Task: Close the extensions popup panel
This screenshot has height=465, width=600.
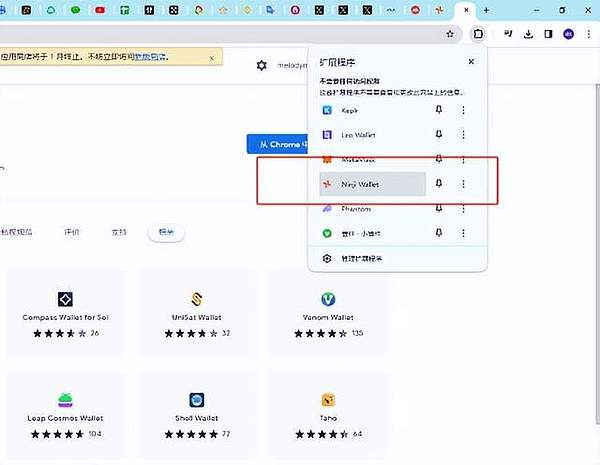Action: 470,61
